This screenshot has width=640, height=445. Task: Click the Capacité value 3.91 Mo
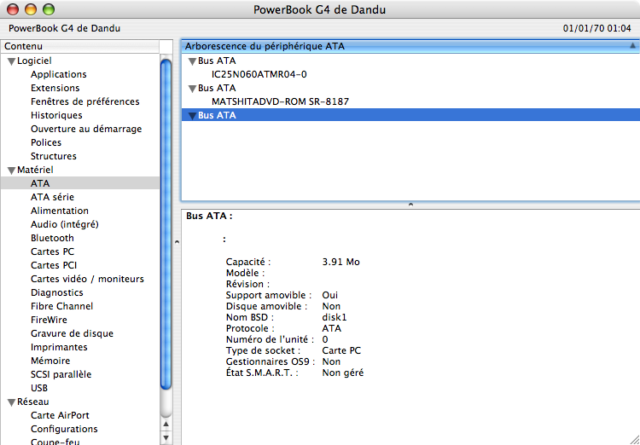[341, 262]
